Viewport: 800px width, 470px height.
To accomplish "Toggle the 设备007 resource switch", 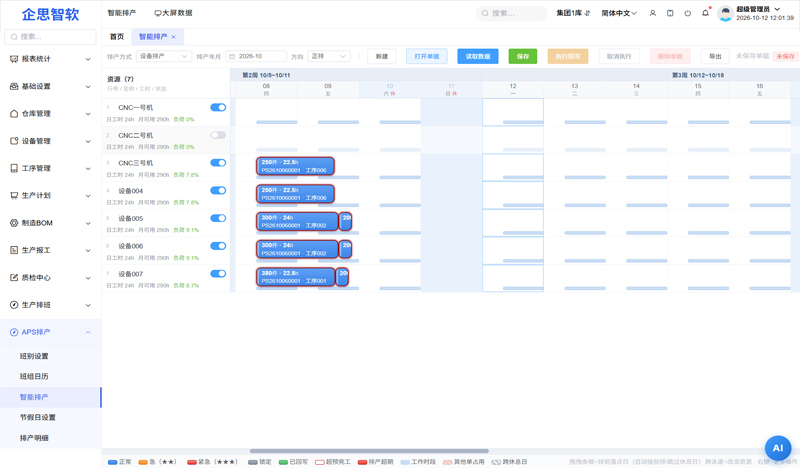I will pyautogui.click(x=218, y=274).
